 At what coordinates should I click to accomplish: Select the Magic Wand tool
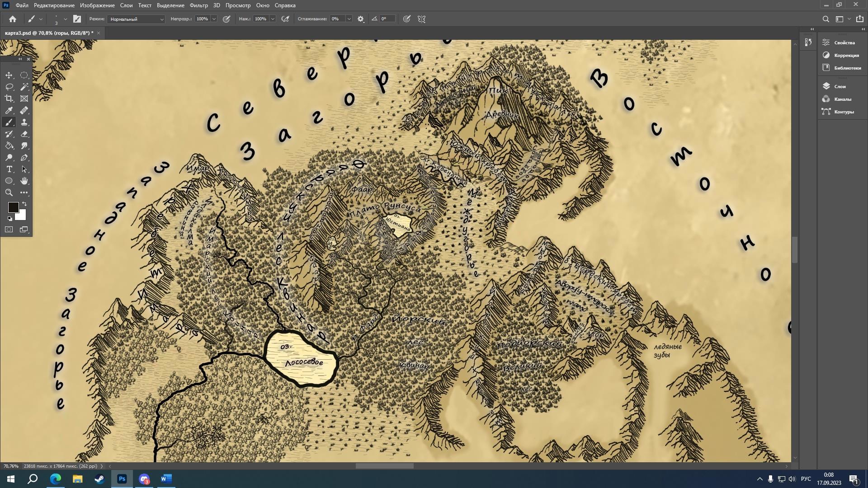pyautogui.click(x=24, y=87)
